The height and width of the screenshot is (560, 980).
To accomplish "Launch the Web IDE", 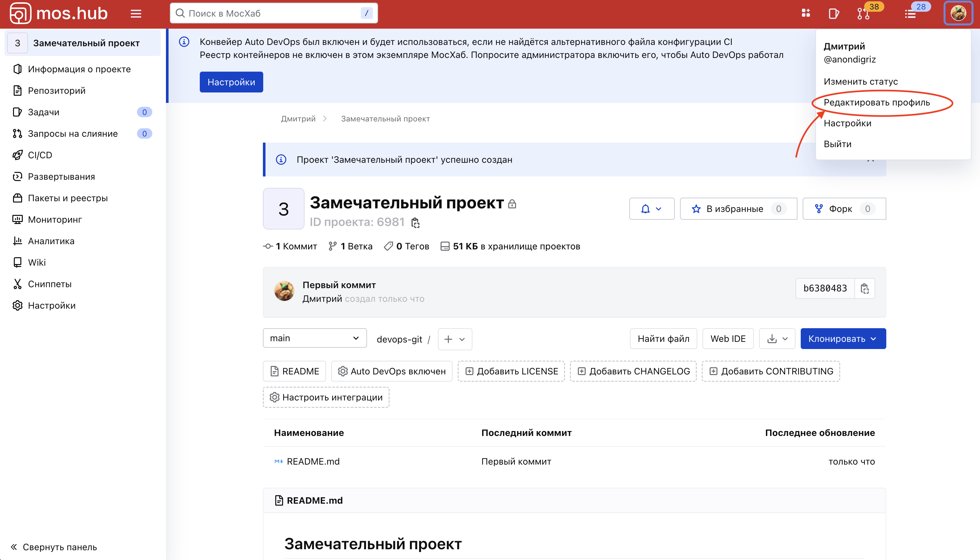I will (x=728, y=339).
